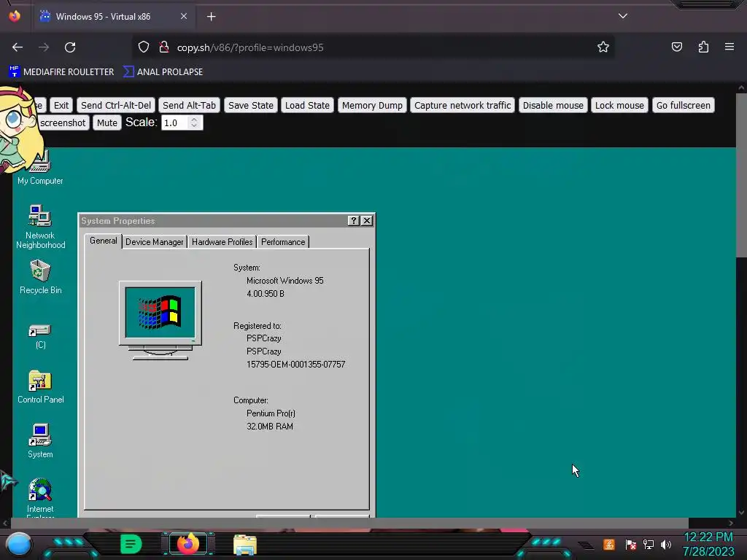Click Capture network traffic button
Screen dimensions: 747x560
462,105
